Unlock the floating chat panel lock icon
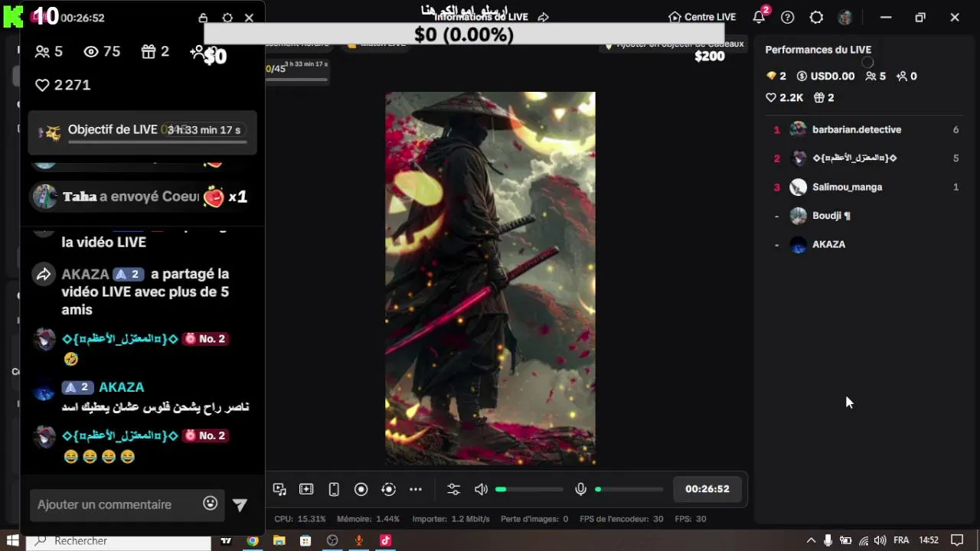980x551 pixels. click(203, 18)
